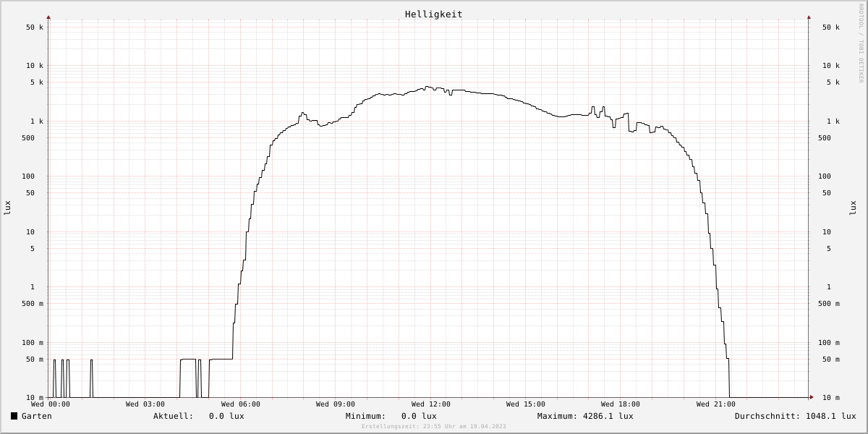Viewport: 868px width, 434px height.
Task: Click the "lux" unit label on the right axis
Action: pyautogui.click(x=853, y=208)
